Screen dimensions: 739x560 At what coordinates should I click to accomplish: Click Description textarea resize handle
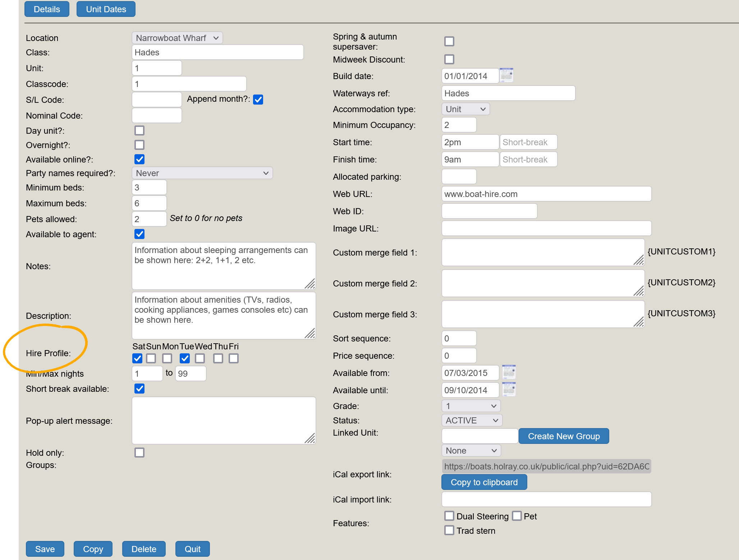(310, 334)
